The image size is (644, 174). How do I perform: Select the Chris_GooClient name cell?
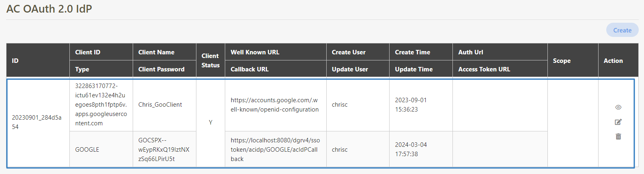point(160,105)
